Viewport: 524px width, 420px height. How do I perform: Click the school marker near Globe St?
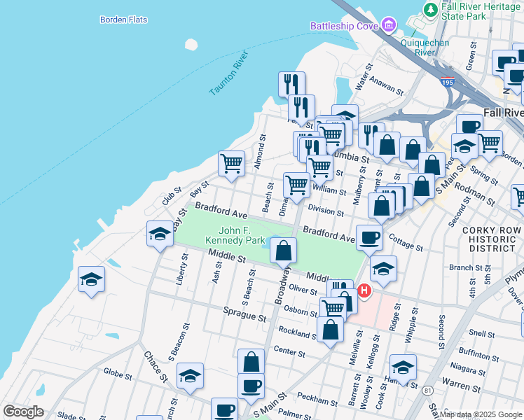(190, 378)
